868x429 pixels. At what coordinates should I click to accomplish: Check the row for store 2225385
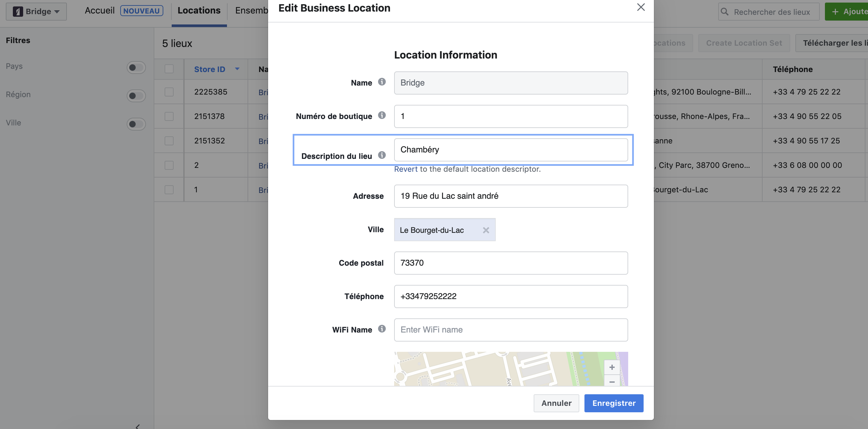point(169,92)
